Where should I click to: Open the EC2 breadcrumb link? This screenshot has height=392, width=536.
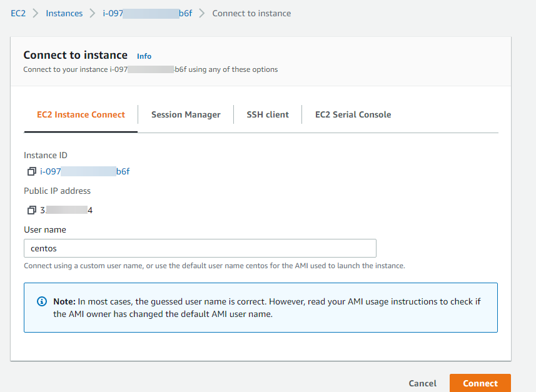coord(18,13)
